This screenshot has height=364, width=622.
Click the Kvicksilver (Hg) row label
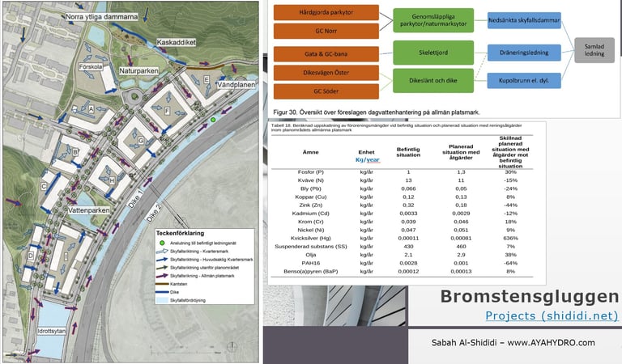pos(311,239)
